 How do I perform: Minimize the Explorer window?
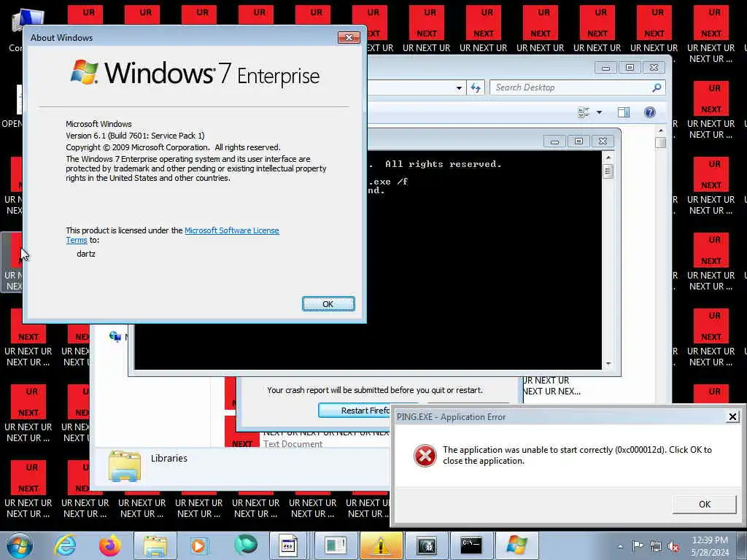(x=605, y=68)
